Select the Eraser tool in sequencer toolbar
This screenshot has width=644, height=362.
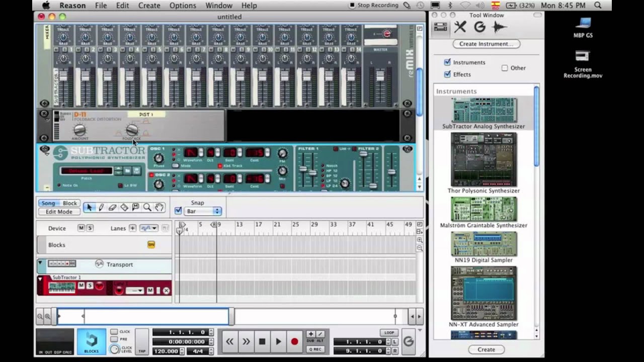(x=113, y=207)
